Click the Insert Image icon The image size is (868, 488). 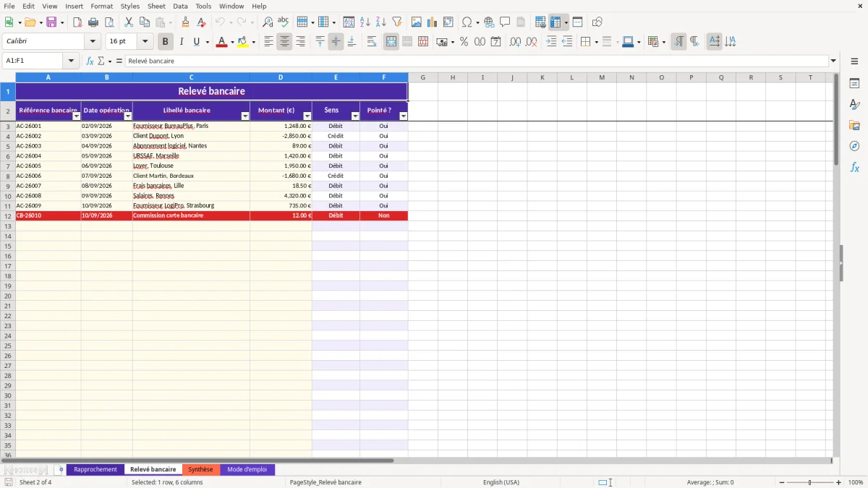click(417, 22)
